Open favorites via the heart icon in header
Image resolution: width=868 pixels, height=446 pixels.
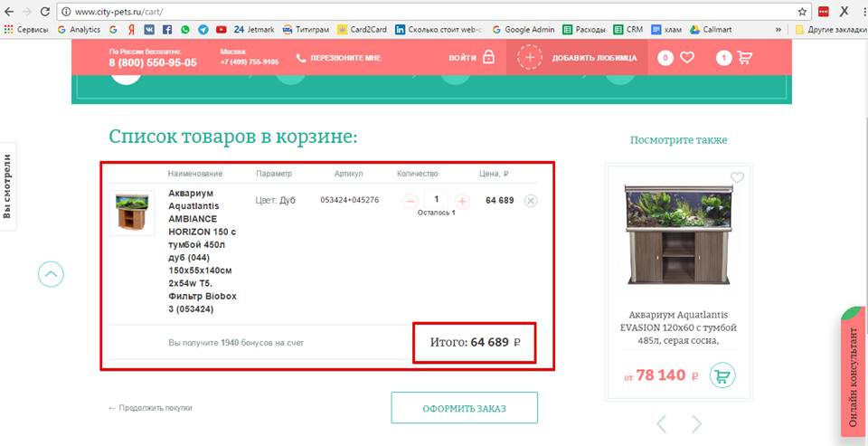tap(687, 57)
